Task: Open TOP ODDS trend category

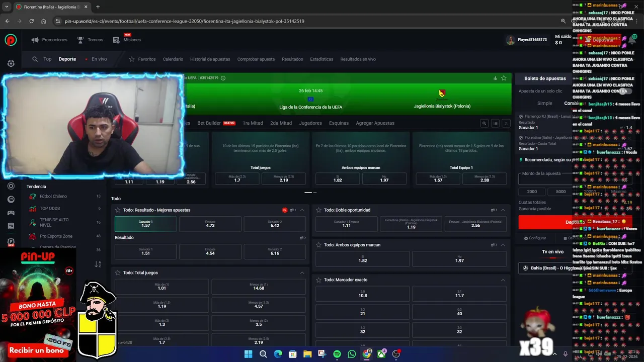Action: click(x=64, y=208)
